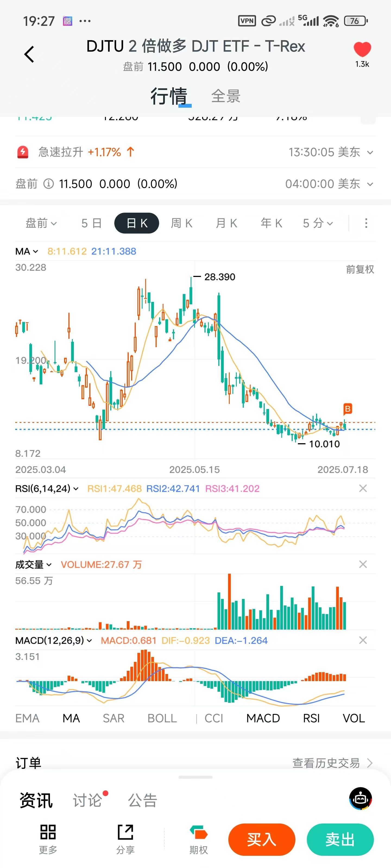391x868 pixels.
Task: Open the 盘前 session dropdown
Action: tap(41, 223)
